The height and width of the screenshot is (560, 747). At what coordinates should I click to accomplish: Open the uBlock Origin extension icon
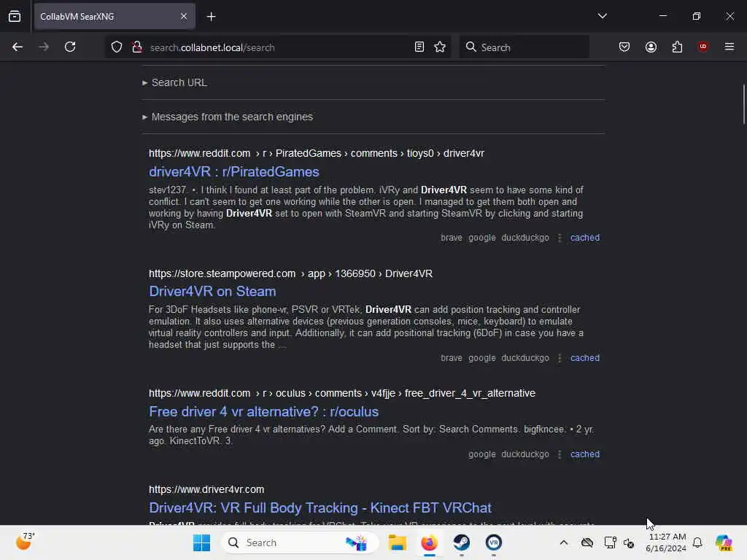(703, 47)
